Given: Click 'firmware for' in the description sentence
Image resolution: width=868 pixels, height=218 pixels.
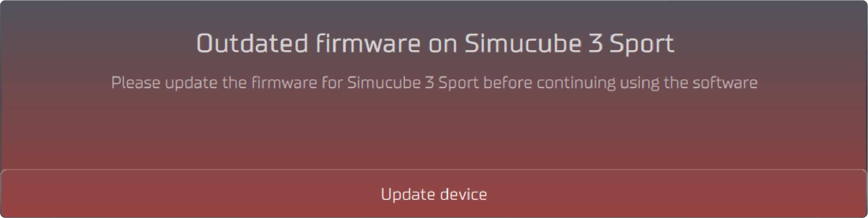Looking at the screenshot, I should [297, 82].
